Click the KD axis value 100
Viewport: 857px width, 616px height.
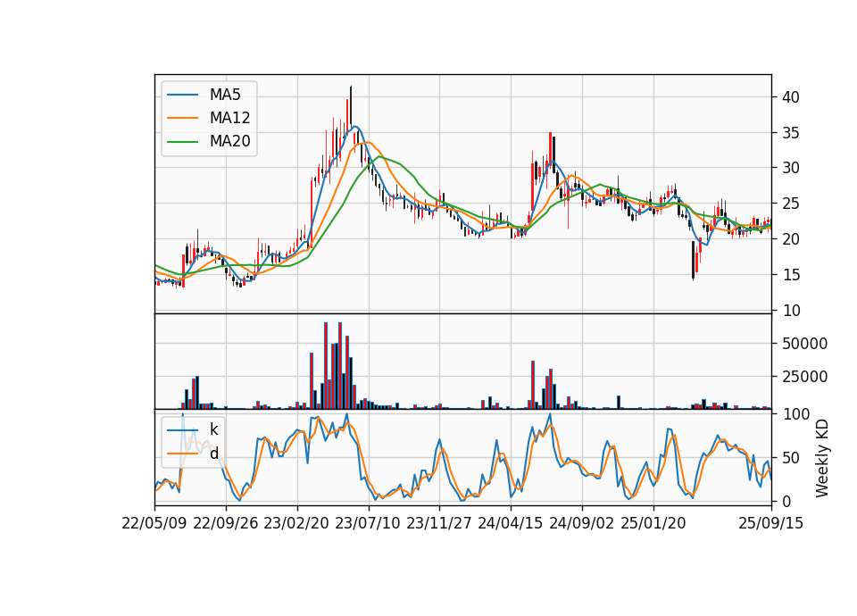tap(795, 414)
